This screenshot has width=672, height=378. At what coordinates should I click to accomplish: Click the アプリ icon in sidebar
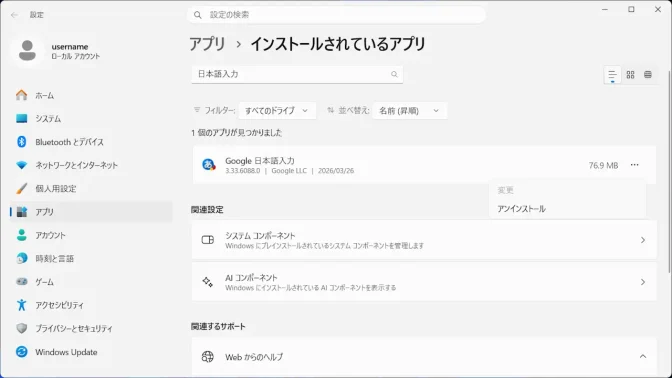pyautogui.click(x=21, y=212)
